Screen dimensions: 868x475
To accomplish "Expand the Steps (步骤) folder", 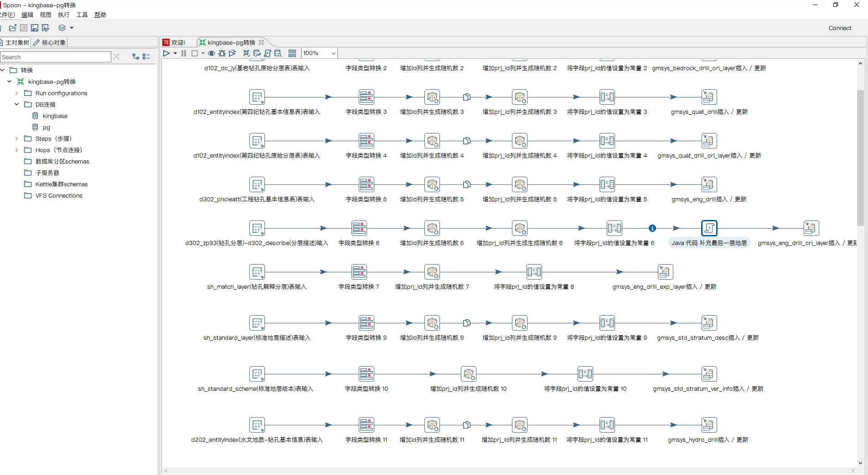I will click(16, 138).
